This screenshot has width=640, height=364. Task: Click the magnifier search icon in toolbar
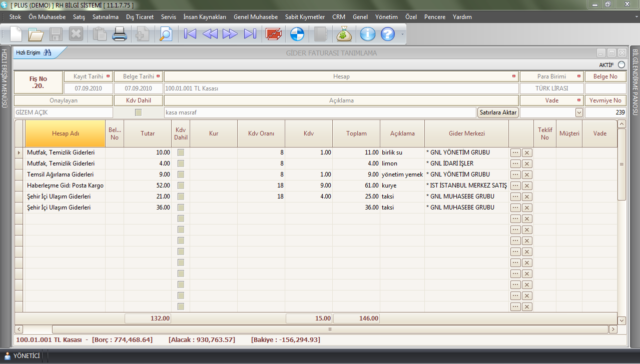pyautogui.click(x=165, y=34)
